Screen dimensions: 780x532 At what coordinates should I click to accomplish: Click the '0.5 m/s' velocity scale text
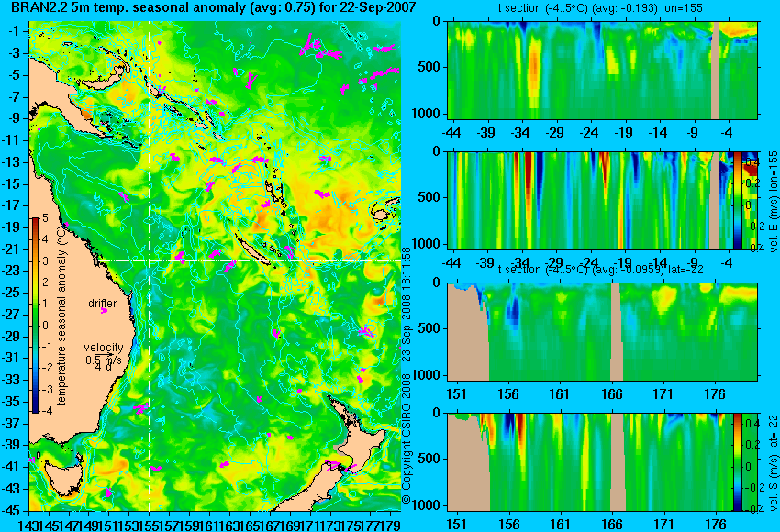coord(103,360)
